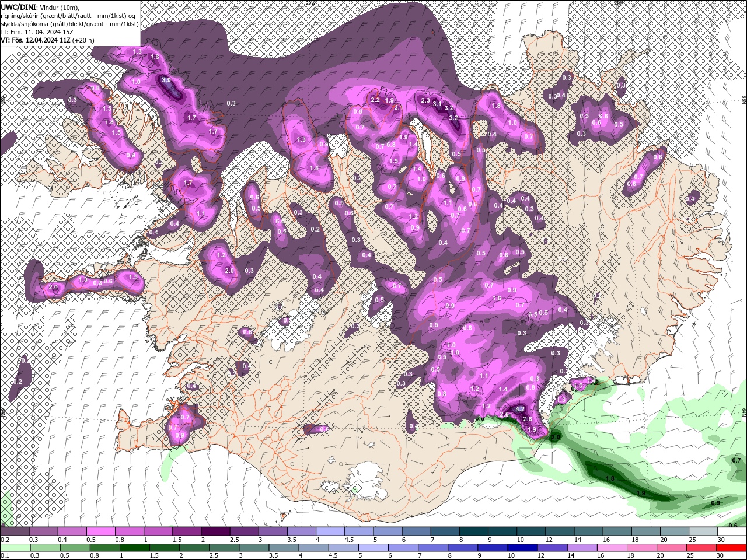Click the 2.8 snowfall value on the map
The width and height of the screenshot is (747, 560).
(527, 419)
